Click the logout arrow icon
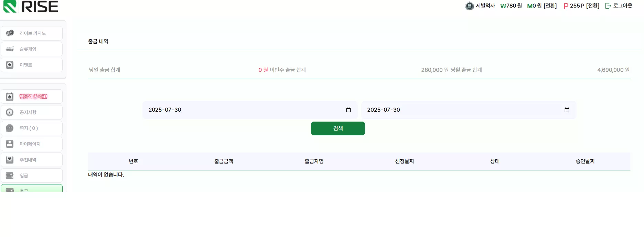The image size is (644, 237). tap(608, 6)
